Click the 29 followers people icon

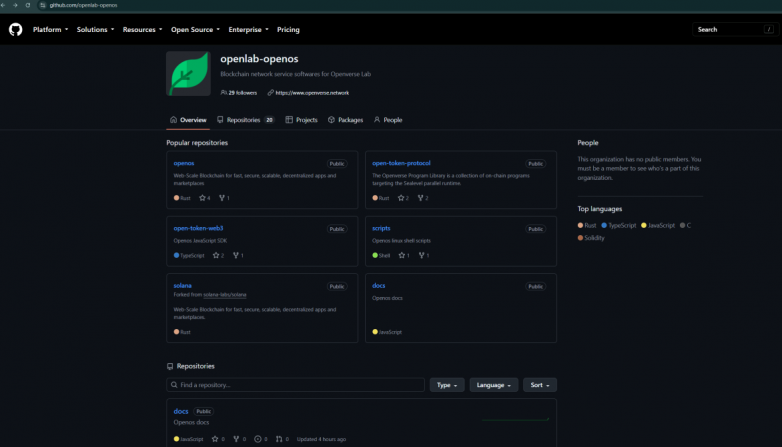tap(223, 93)
